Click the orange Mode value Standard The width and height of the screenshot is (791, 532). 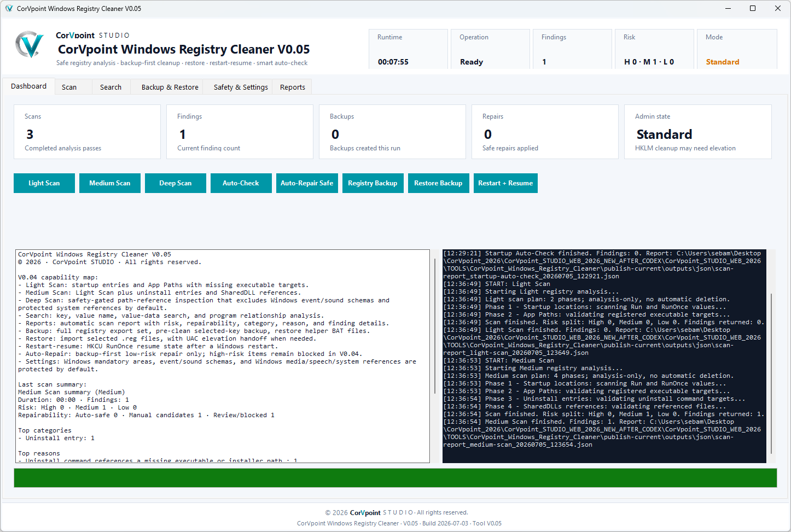[x=723, y=62]
